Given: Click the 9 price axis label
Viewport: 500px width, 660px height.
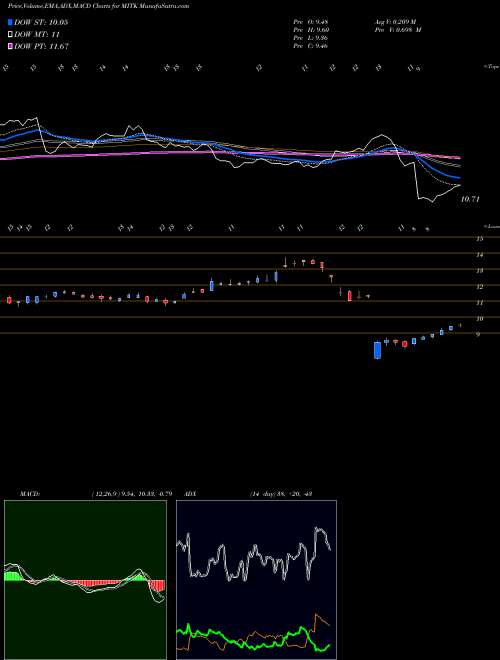Looking at the screenshot, I should (x=478, y=335).
